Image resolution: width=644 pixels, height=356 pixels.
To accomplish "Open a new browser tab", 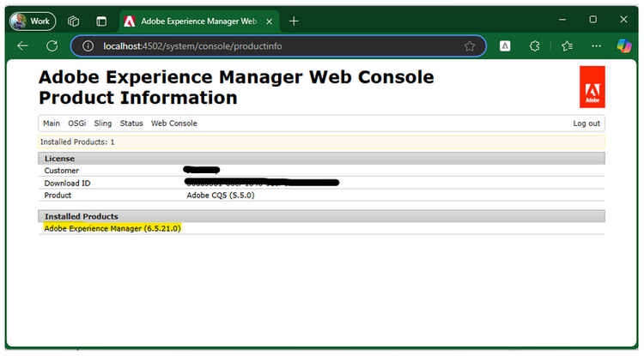I will [x=294, y=21].
